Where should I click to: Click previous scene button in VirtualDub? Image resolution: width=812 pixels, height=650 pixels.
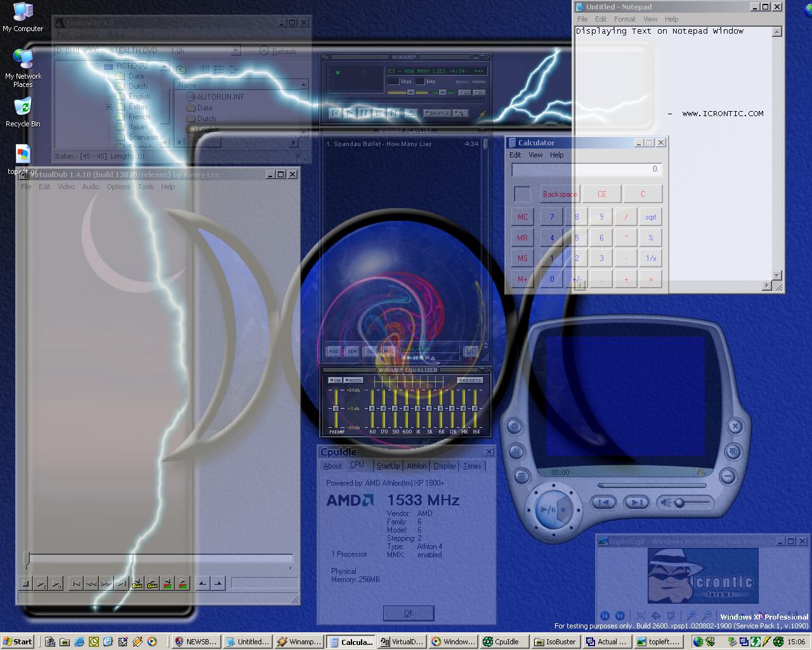tap(167, 583)
